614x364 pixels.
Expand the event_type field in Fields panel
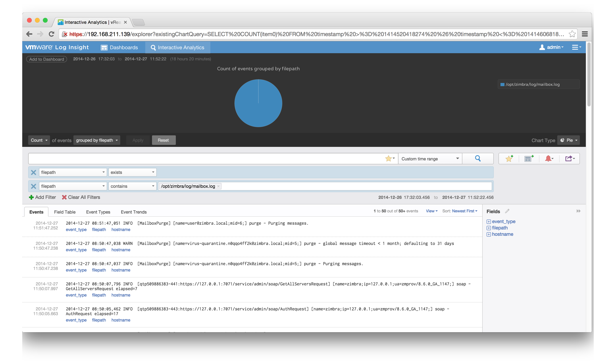[x=489, y=222]
